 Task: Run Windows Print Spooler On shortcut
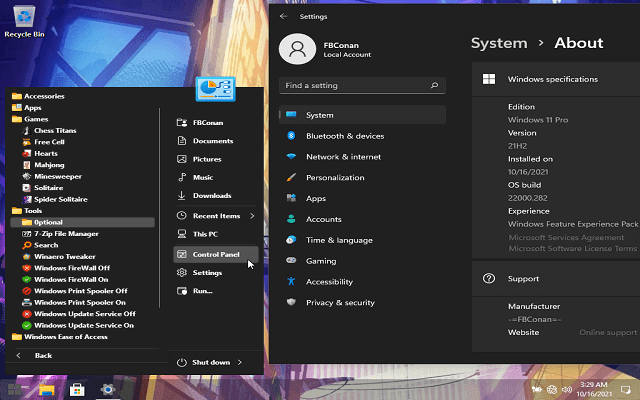tap(74, 302)
